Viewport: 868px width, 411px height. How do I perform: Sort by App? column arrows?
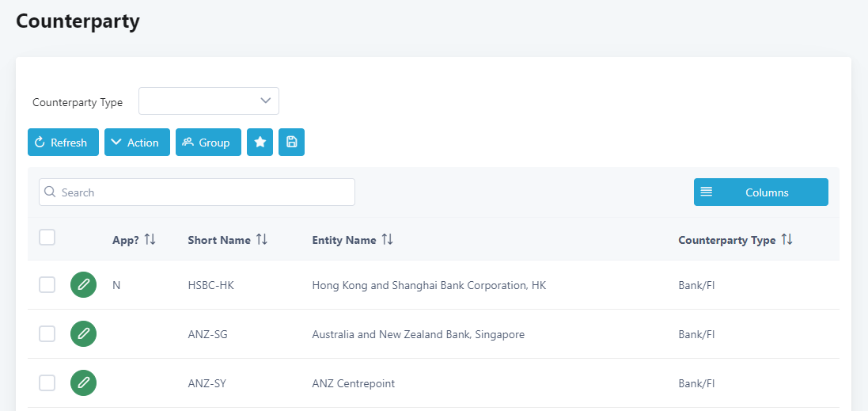(150, 240)
